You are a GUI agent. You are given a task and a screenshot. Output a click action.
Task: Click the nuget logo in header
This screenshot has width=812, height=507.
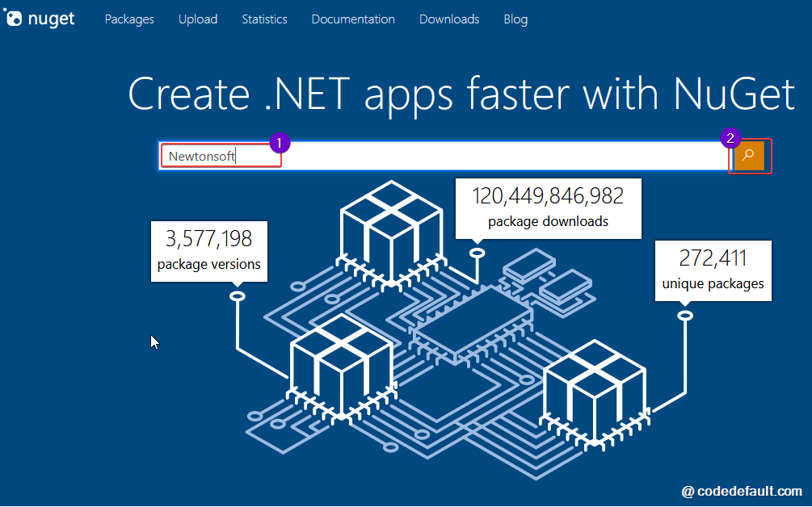pos(40,18)
